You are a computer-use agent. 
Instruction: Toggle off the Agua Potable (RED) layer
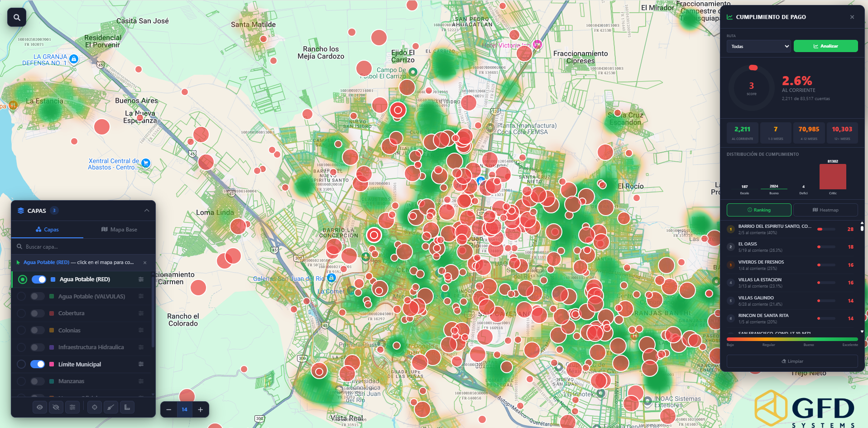(x=38, y=279)
